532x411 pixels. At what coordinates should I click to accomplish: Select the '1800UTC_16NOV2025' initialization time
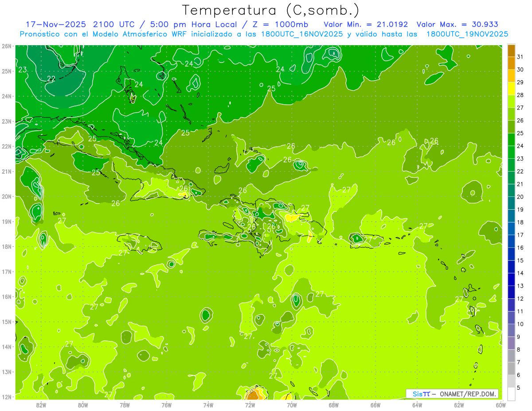(300, 34)
